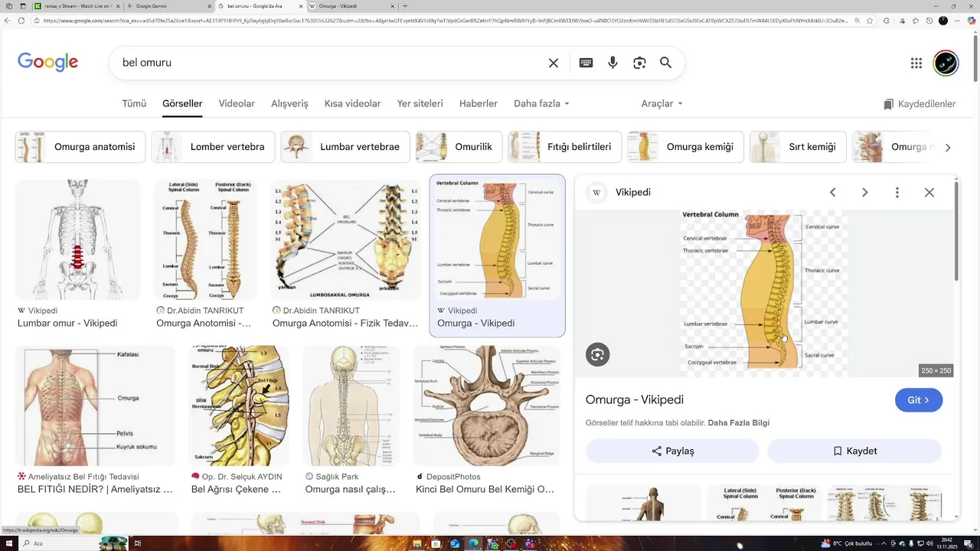Click the Wikipedia source icon in preview header
The image size is (980, 551).
pyautogui.click(x=596, y=192)
